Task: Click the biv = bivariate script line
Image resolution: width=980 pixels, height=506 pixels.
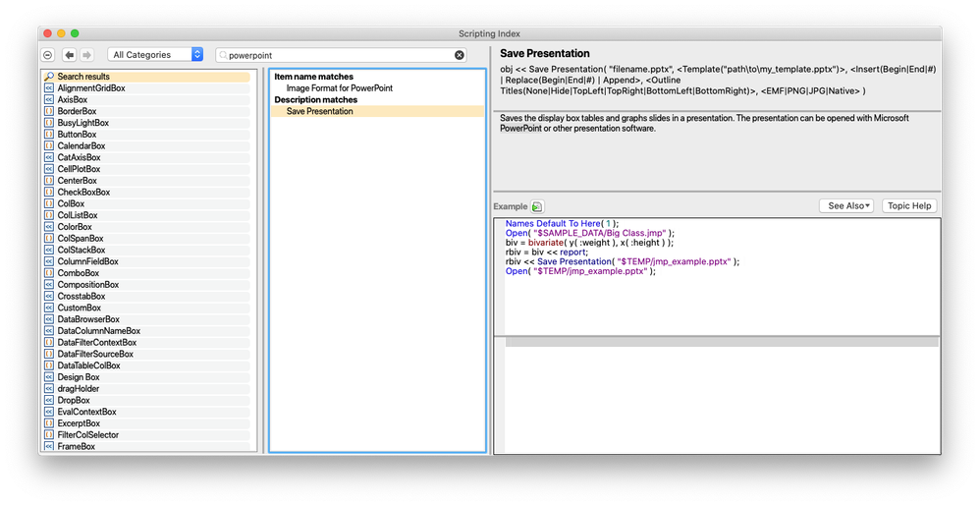Action: [589, 243]
